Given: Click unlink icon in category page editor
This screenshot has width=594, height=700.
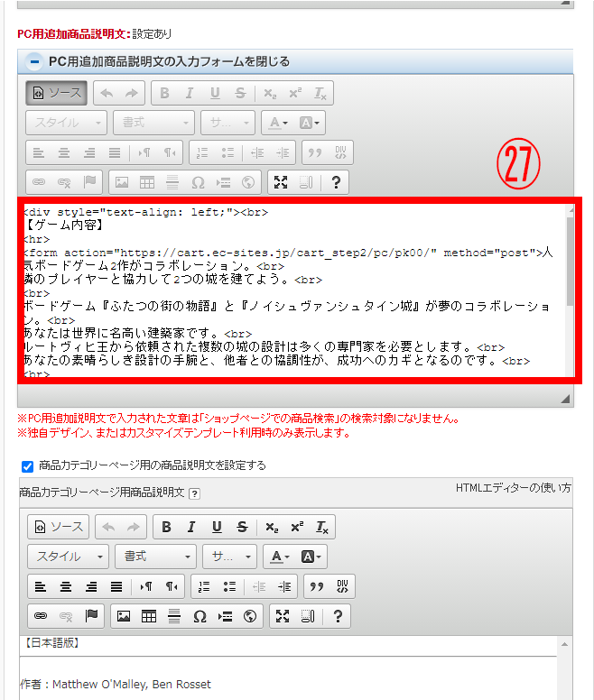Looking at the screenshot, I should coord(66,616).
